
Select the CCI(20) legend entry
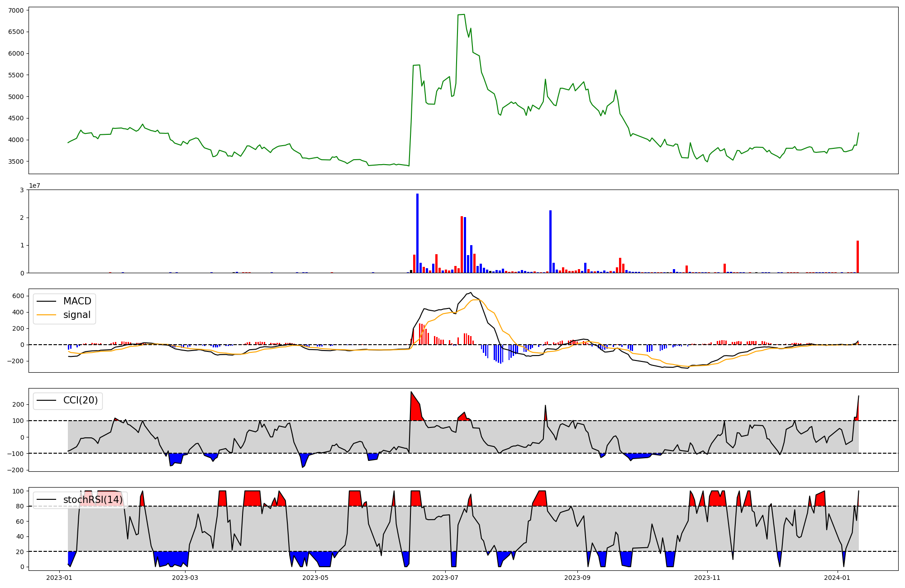(x=80, y=400)
